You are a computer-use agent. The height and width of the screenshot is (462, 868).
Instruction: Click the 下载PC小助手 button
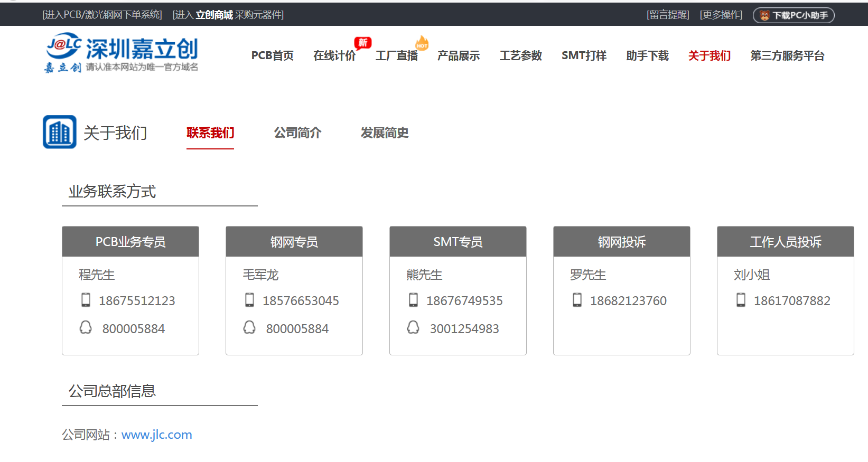tap(794, 15)
